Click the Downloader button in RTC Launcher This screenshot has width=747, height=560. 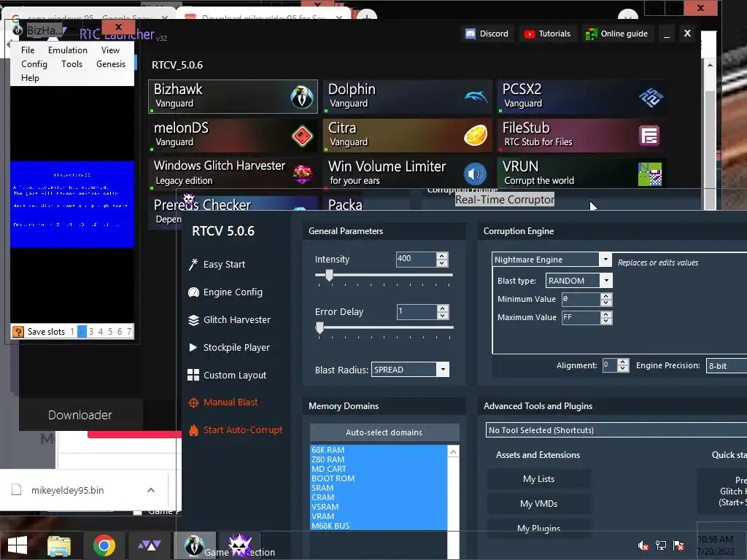coord(80,415)
